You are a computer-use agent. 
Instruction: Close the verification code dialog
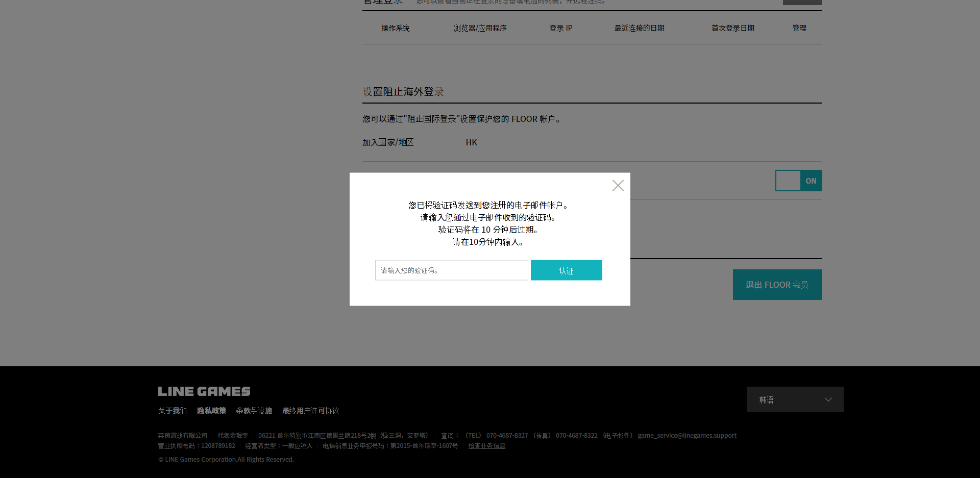pyautogui.click(x=618, y=186)
